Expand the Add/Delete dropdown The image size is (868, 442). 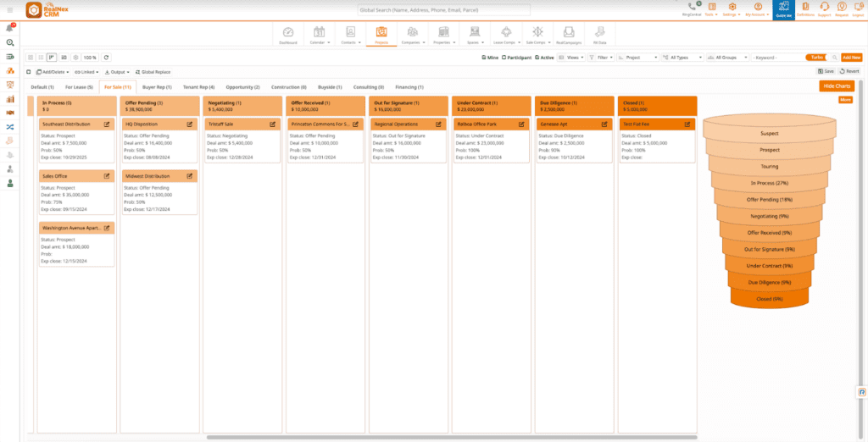[x=53, y=72]
